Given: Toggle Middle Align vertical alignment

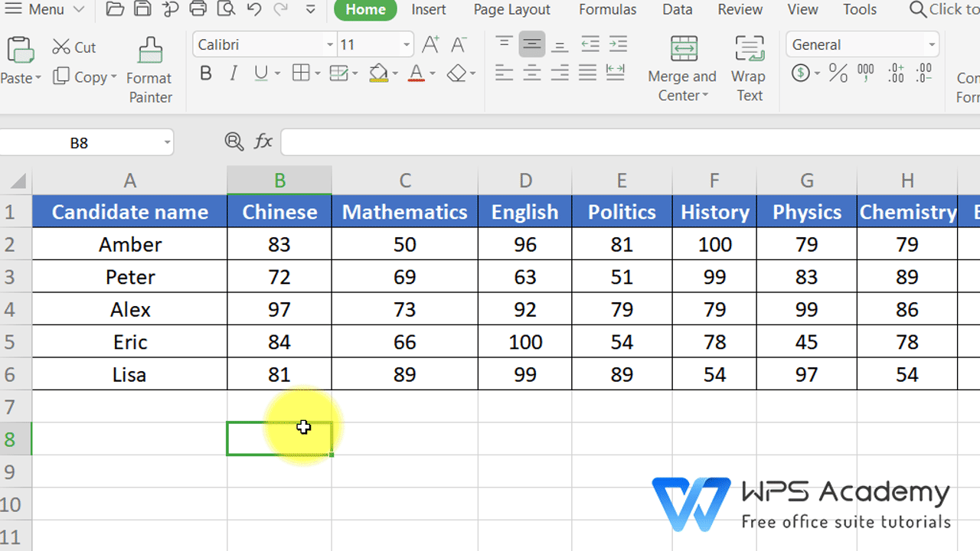Looking at the screenshot, I should tap(532, 44).
